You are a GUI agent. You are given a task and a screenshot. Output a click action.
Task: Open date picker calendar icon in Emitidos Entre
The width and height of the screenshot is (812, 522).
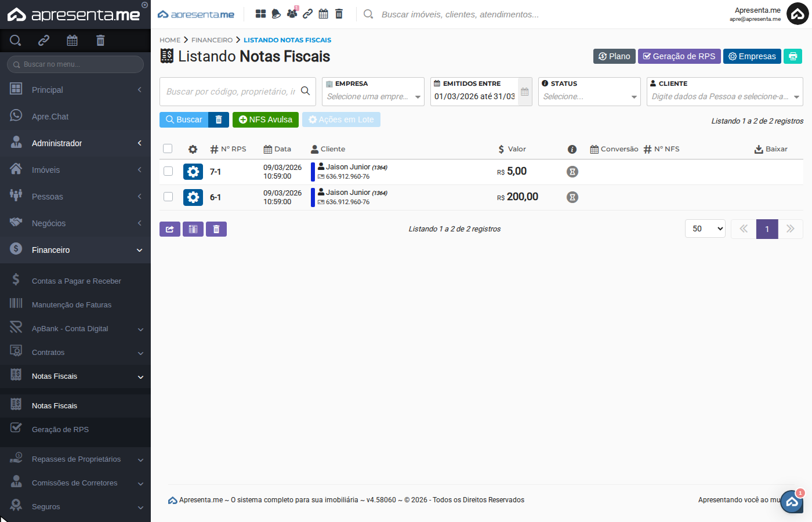(x=525, y=92)
